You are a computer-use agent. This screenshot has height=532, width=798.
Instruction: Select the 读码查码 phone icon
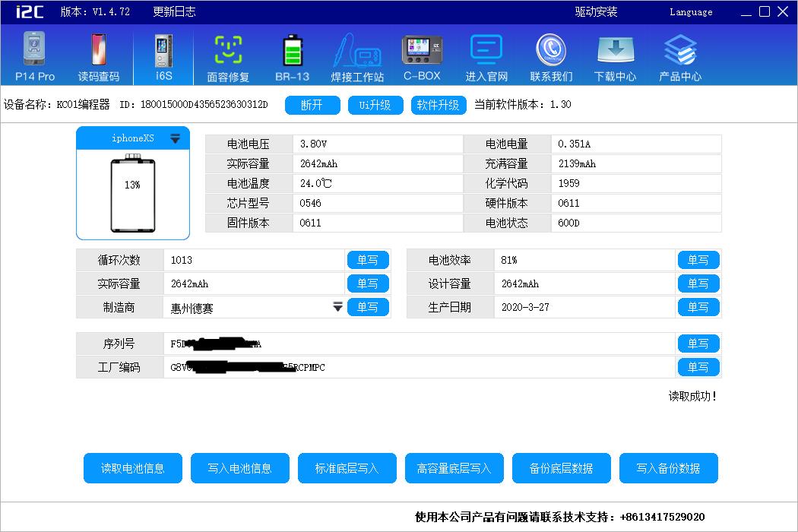(x=98, y=50)
